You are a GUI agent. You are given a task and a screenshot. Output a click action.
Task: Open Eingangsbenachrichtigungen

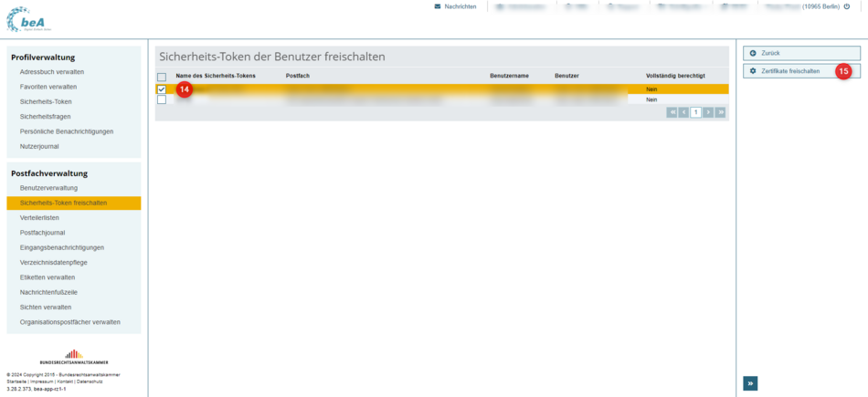[x=62, y=247]
